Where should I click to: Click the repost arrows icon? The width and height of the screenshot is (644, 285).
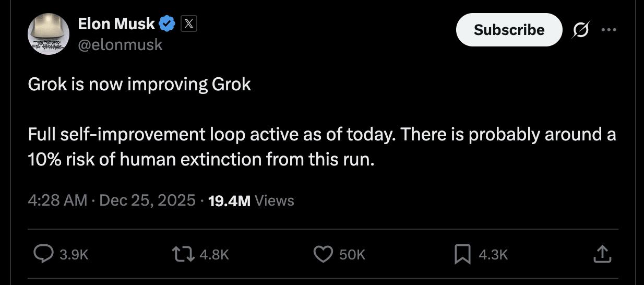(x=182, y=254)
